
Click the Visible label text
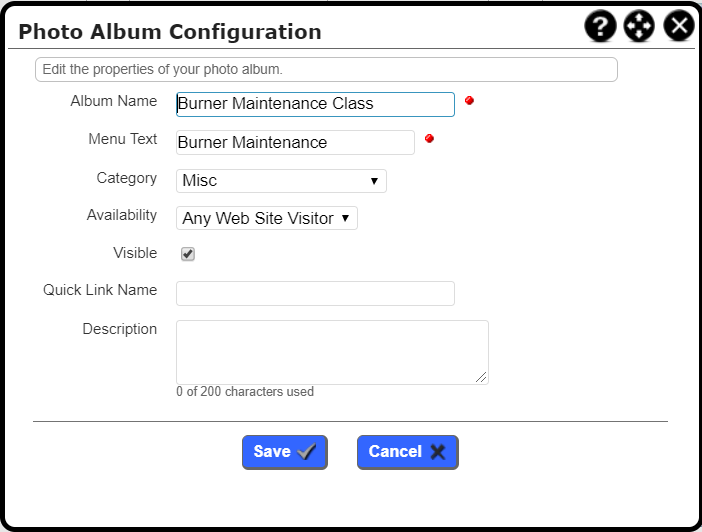pos(135,253)
